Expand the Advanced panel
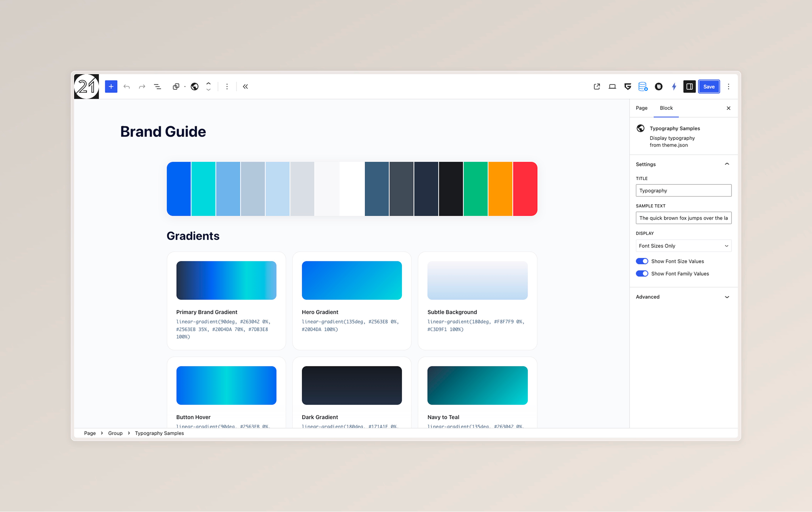 point(684,297)
